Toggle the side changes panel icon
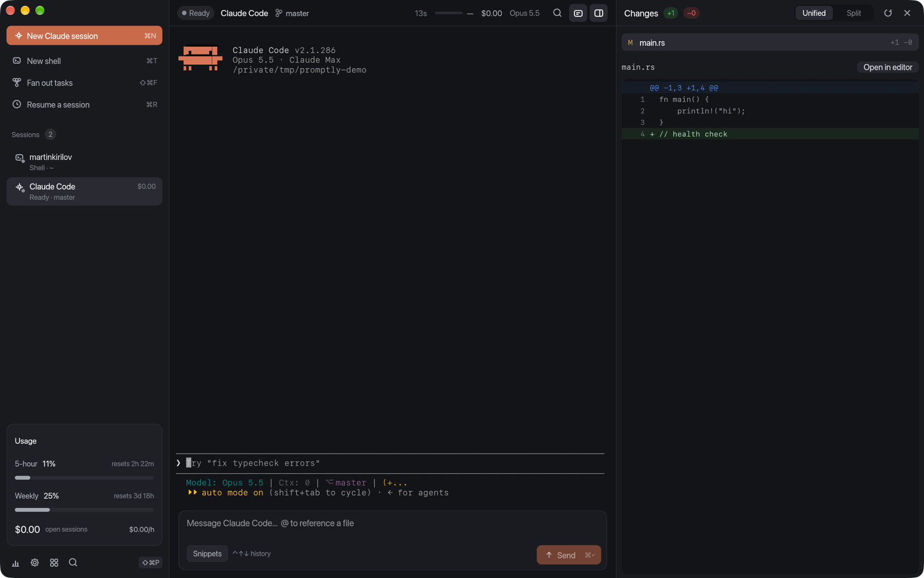924x578 pixels. pyautogui.click(x=599, y=13)
